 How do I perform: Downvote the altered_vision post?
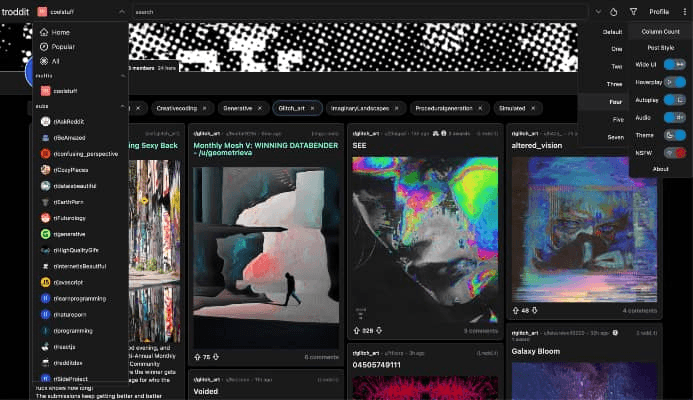coord(534,310)
